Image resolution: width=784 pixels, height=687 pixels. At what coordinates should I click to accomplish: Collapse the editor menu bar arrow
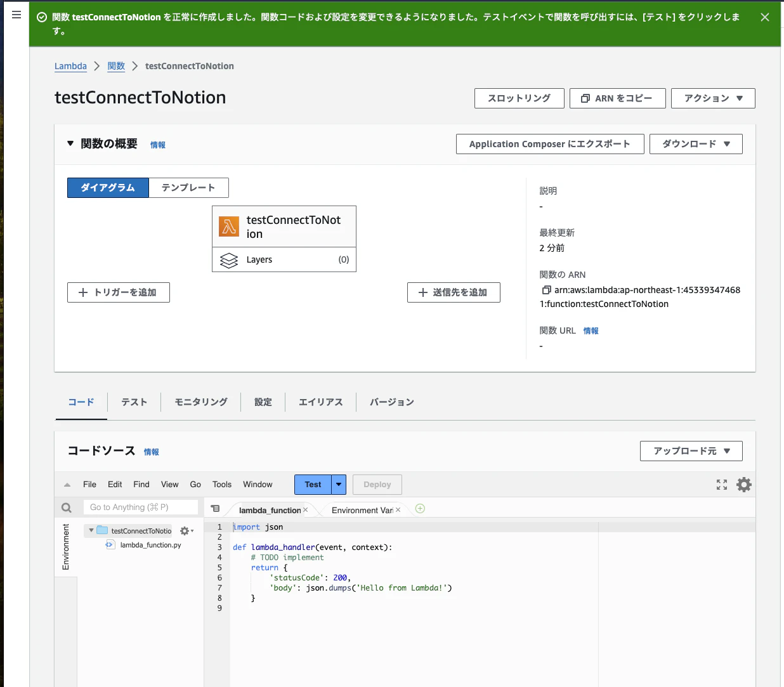(x=67, y=485)
